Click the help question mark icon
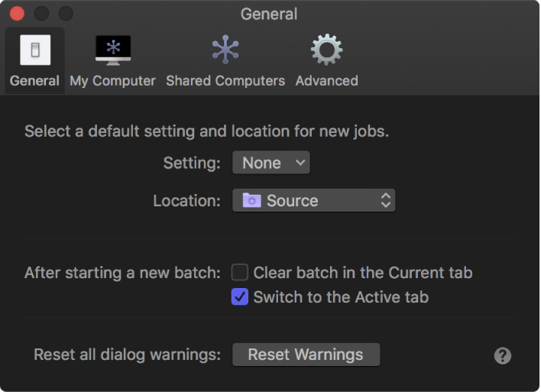This screenshot has height=392, width=541. tap(502, 355)
